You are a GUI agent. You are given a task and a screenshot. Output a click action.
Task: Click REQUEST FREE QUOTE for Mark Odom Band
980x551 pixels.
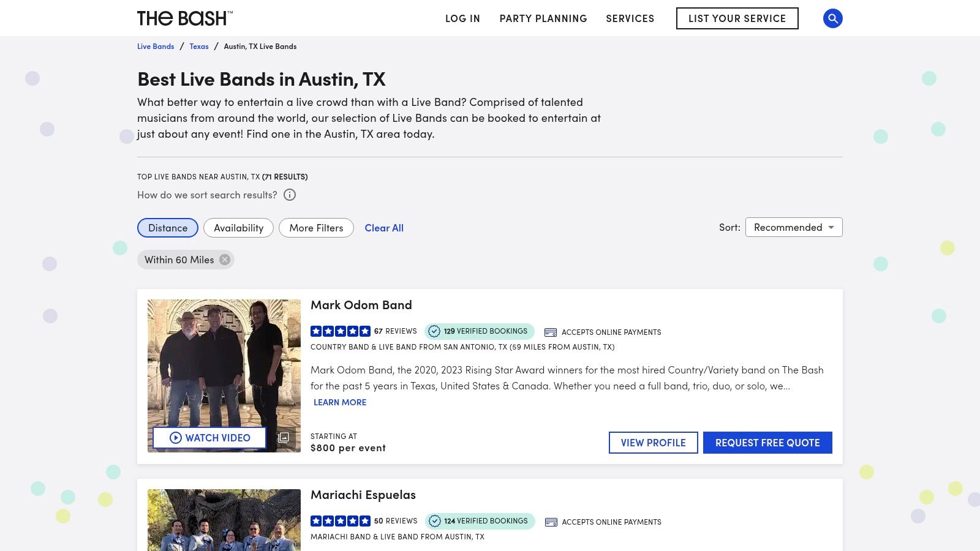click(x=767, y=442)
